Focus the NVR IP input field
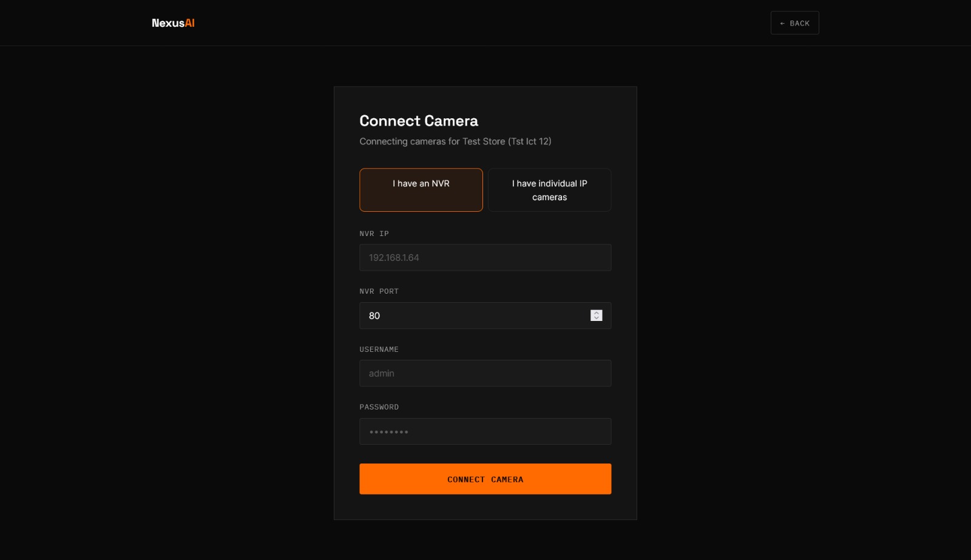Viewport: 971px width, 560px height. point(485,257)
